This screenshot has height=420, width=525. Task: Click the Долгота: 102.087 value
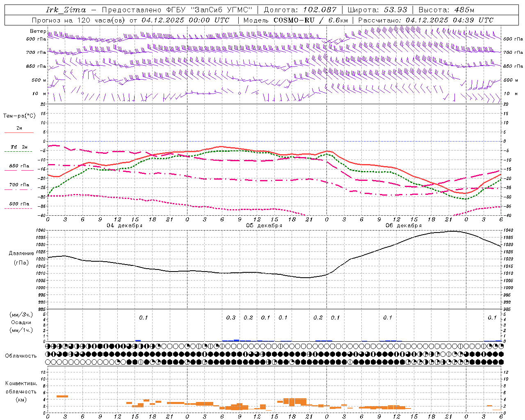pos(300,10)
